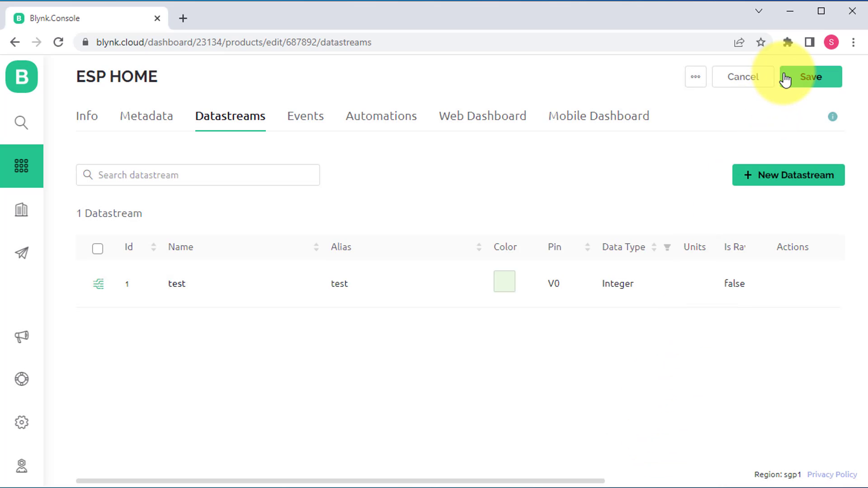Viewport: 868px width, 488px height.
Task: Click the browser forward arrow
Action: [x=37, y=42]
